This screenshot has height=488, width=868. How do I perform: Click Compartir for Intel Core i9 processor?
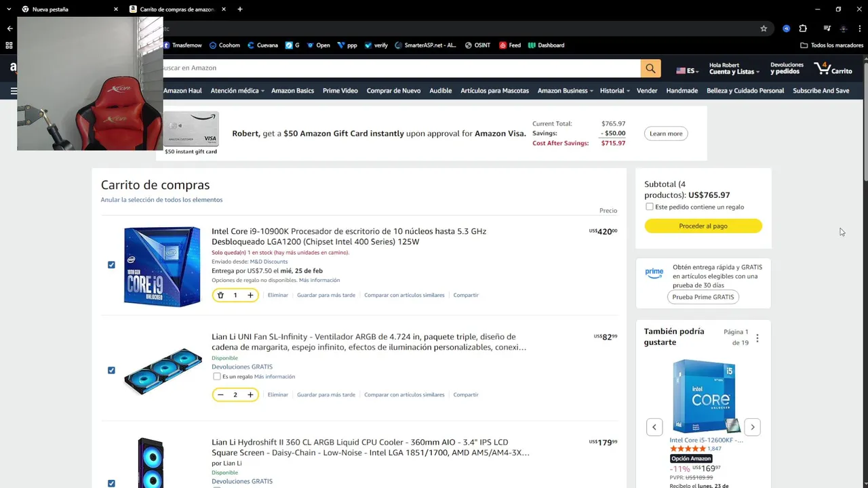466,296
